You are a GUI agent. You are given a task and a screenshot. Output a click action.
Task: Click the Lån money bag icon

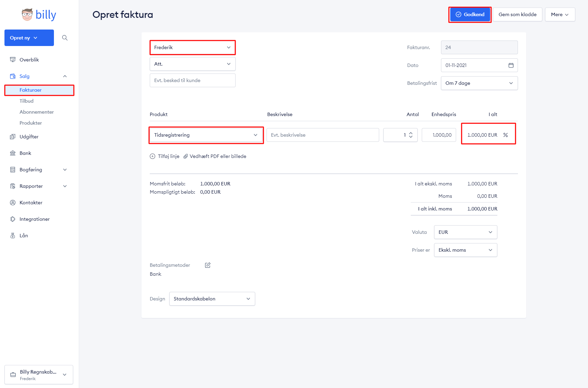(x=13, y=236)
